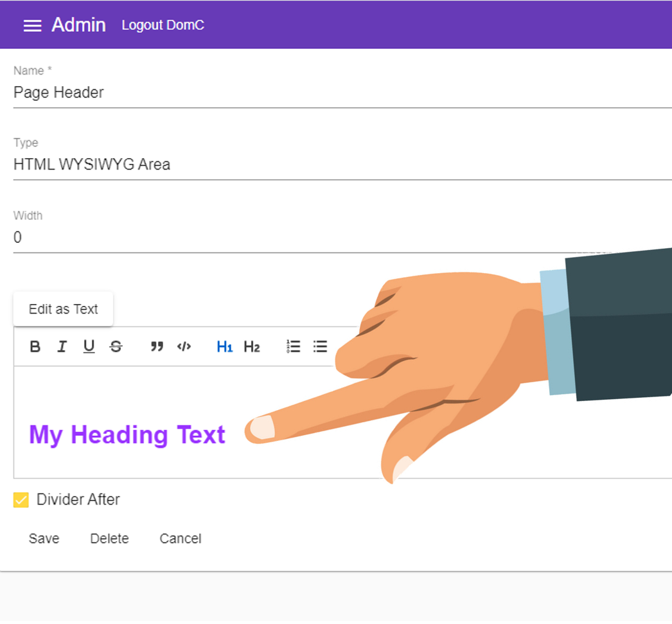Cancel editing the field

coord(181,539)
